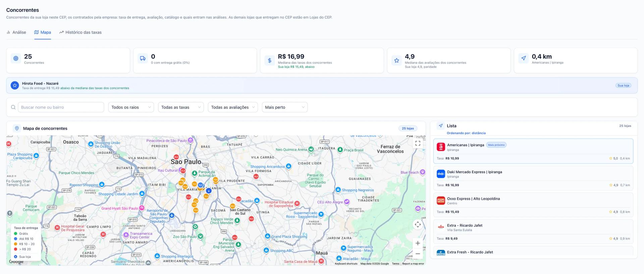Viewport: 644px width, 274px height.
Task: Click the target icon beside 25 Concorrentes
Action: [x=16, y=58]
